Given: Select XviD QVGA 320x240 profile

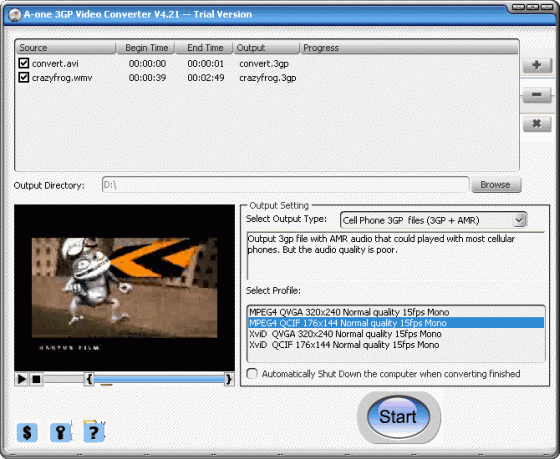Looking at the screenshot, I should [x=396, y=334].
